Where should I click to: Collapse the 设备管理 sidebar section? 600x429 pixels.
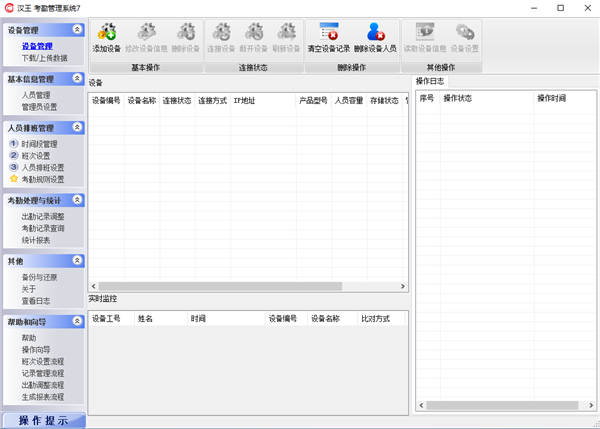click(x=77, y=29)
